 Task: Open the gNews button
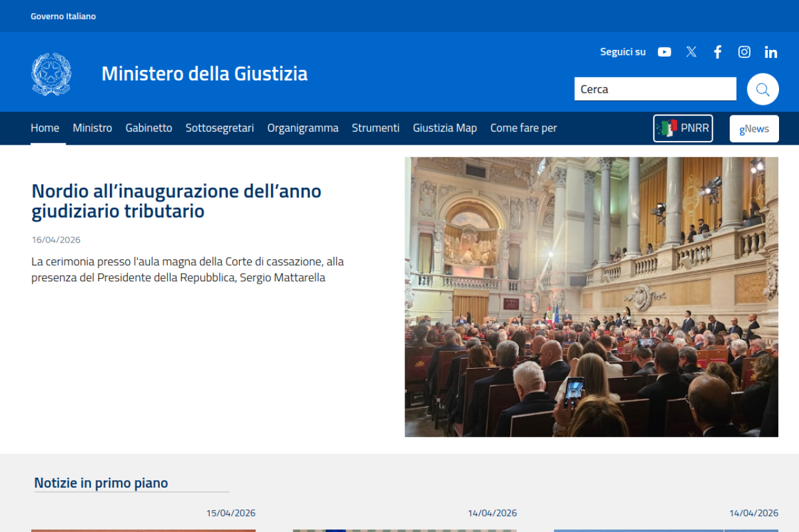pyautogui.click(x=754, y=128)
